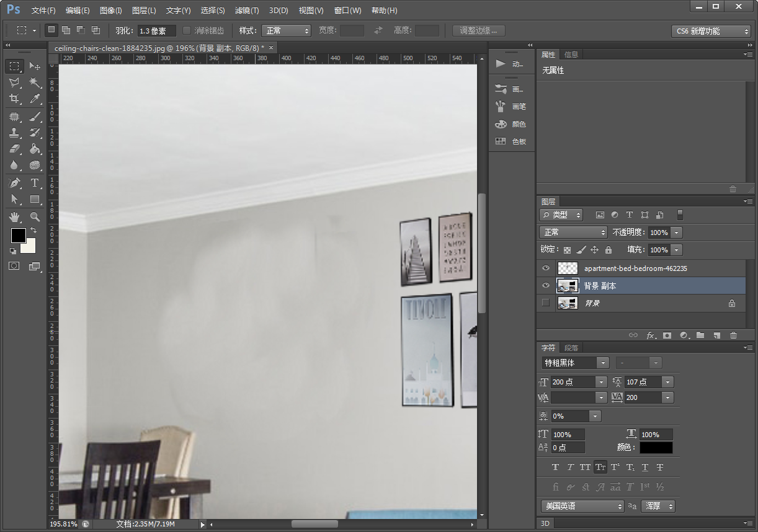The width and height of the screenshot is (758, 532).
Task: Hide the 背景 副本 layer
Action: [546, 286]
